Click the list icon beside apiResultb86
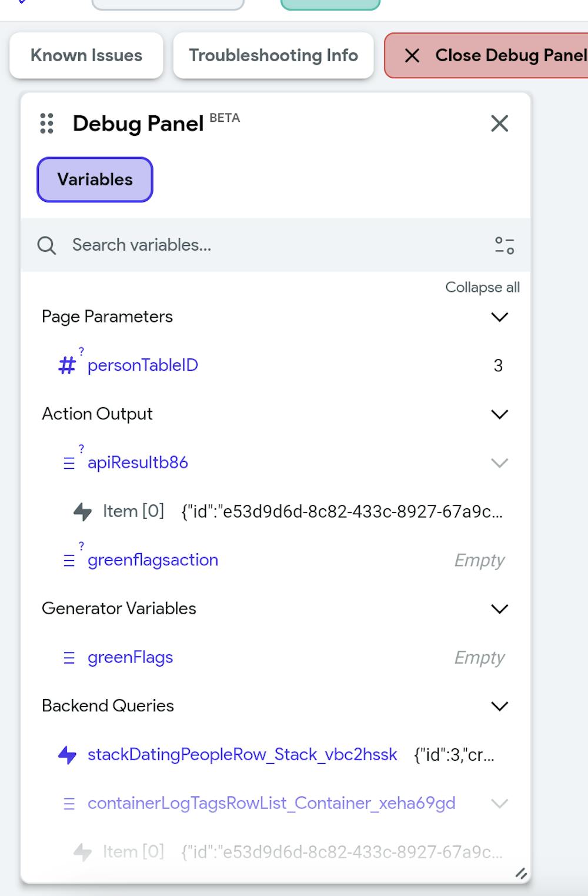Viewport: 588px width, 896px height. click(69, 463)
